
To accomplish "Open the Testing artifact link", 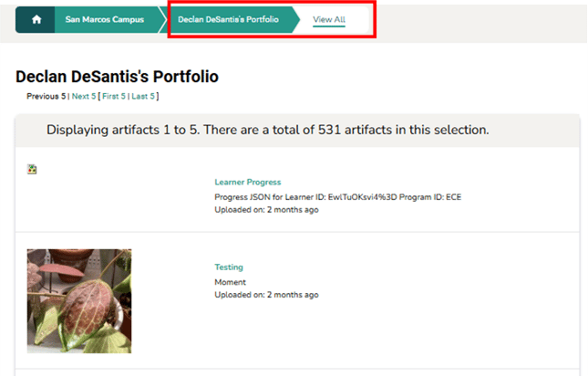I will pos(229,267).
